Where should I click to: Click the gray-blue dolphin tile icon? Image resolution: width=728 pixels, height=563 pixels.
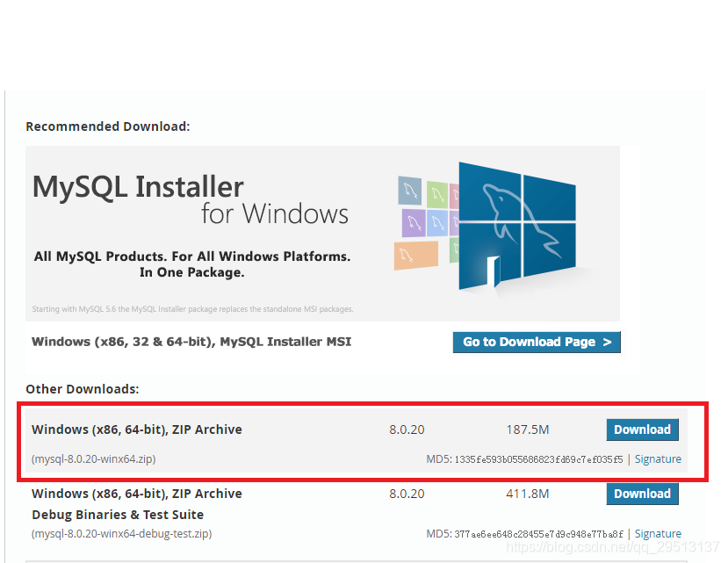tap(410, 191)
